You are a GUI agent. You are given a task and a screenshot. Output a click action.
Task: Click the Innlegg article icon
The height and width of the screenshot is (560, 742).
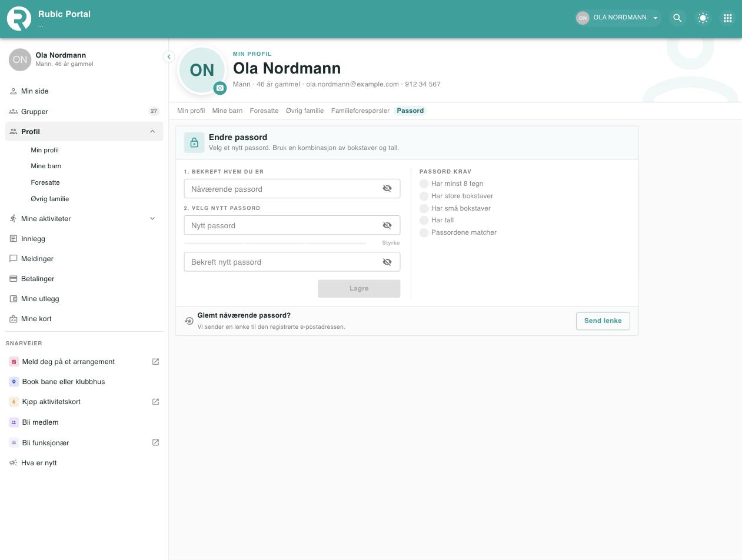click(14, 239)
